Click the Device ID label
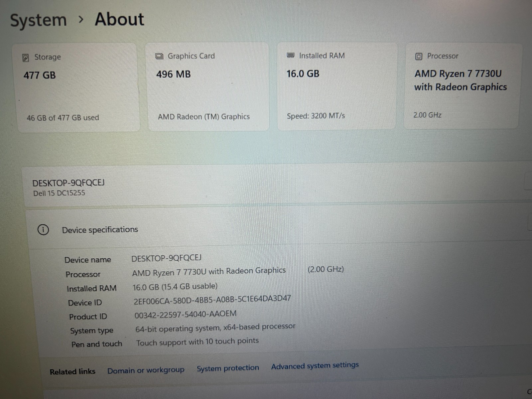Viewport: 532px width, 399px height. coord(85,303)
